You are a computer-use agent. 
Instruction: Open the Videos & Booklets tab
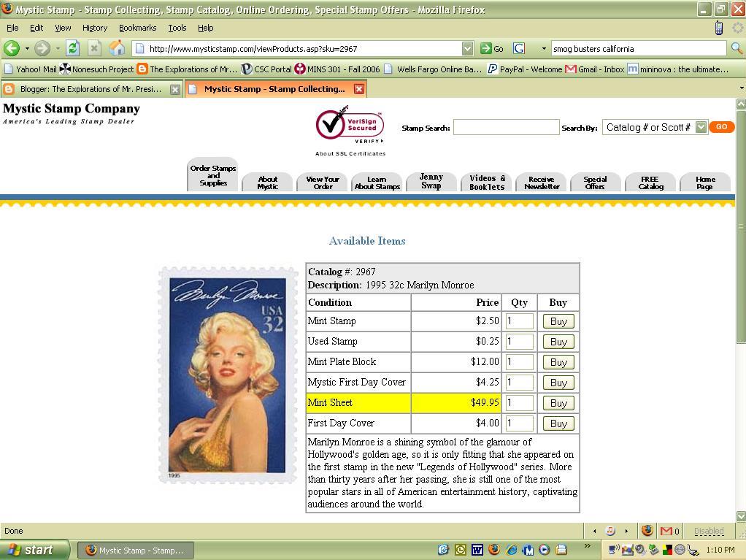point(487,183)
